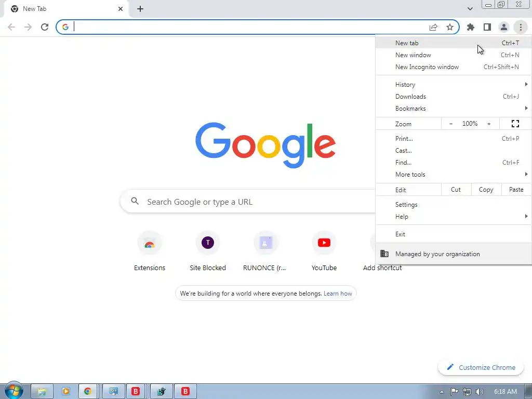
Task: Open the Site Blocked shortcut tile
Action: point(208,251)
